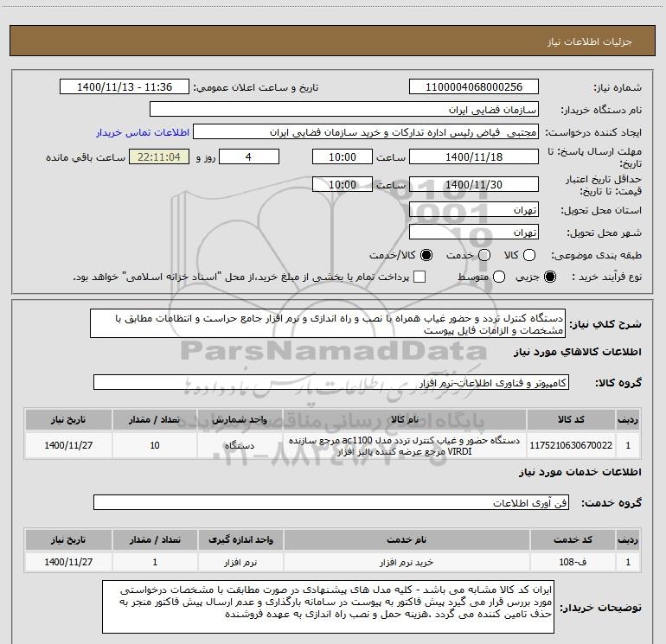666x644 pixels.
Task: Click the service quantity cell 1
Action: point(155,562)
